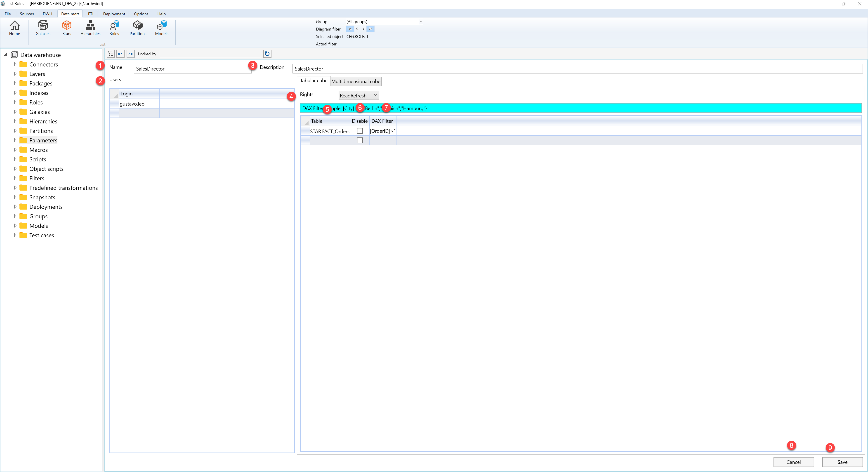Click the Cancel button

(x=794, y=462)
